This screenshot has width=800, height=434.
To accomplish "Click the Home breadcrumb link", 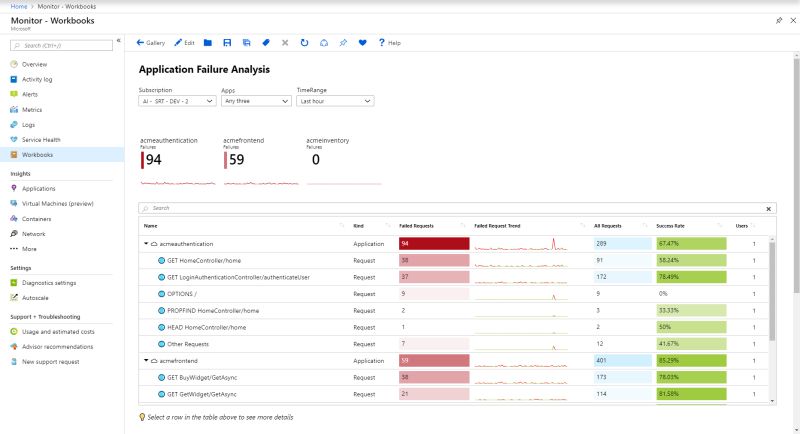I will pyautogui.click(x=19, y=7).
